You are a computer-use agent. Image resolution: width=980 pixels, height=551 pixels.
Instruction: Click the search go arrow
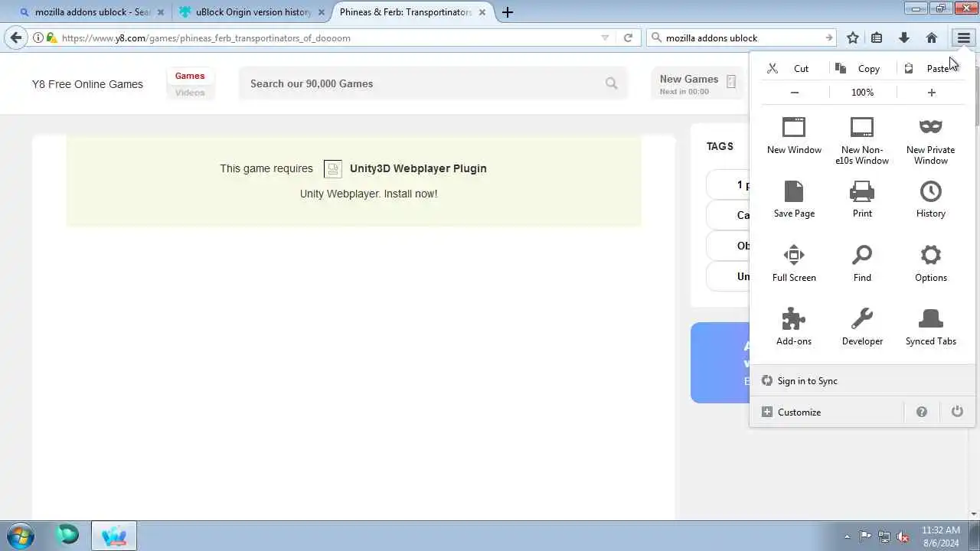click(x=829, y=37)
